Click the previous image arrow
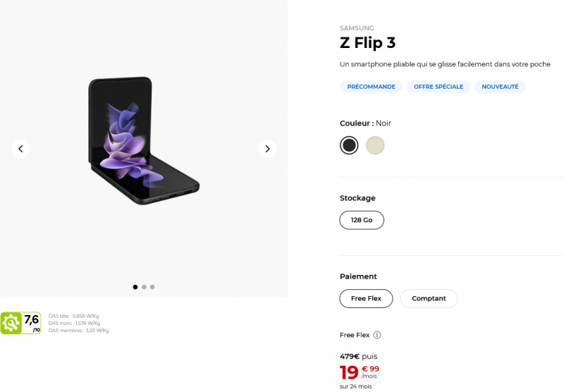This screenshot has width=564, height=392. click(20, 148)
